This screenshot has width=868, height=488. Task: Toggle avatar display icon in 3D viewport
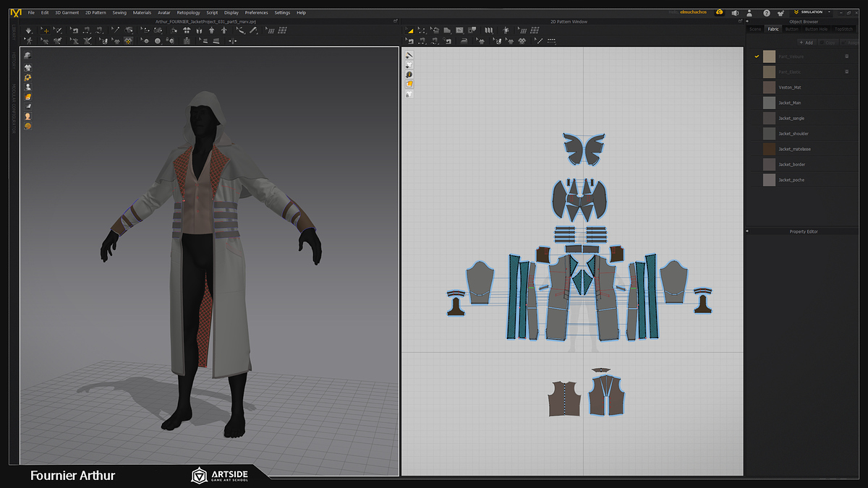[x=27, y=87]
